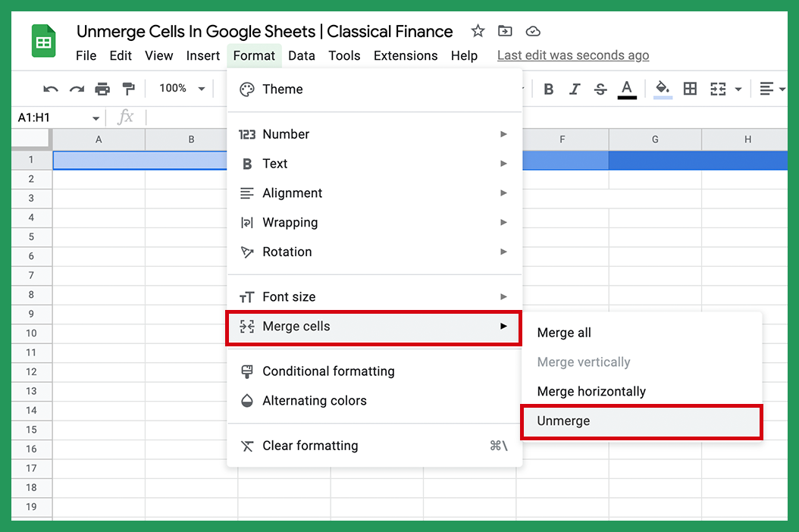Viewport: 799px width, 532px height.
Task: Click the Merge cells toolbar icon
Action: coord(719,89)
